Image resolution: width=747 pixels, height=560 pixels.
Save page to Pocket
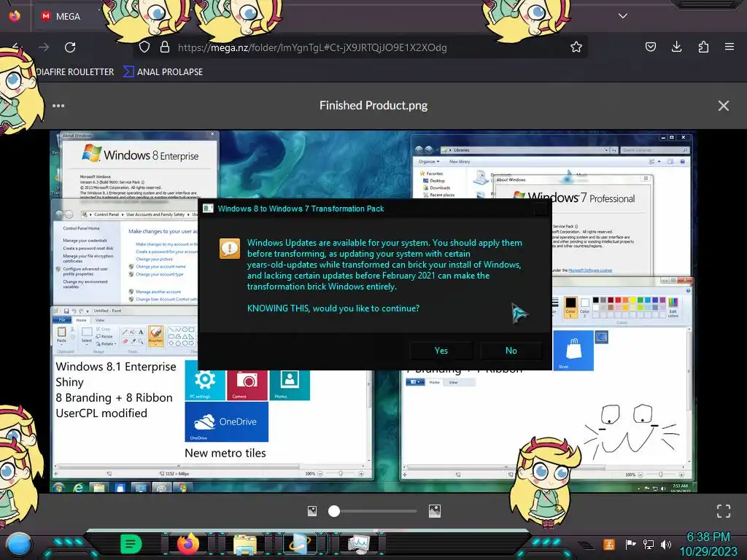(650, 47)
